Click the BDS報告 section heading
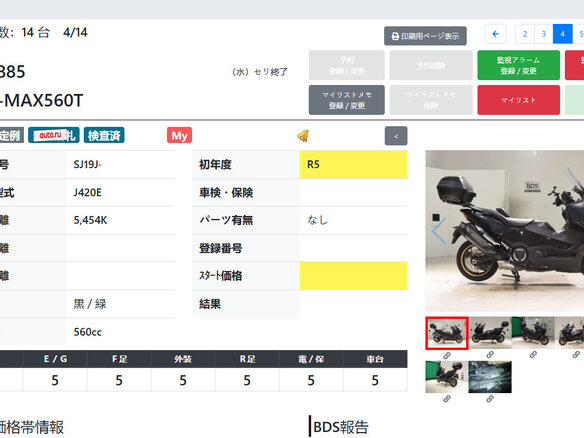 [x=341, y=427]
